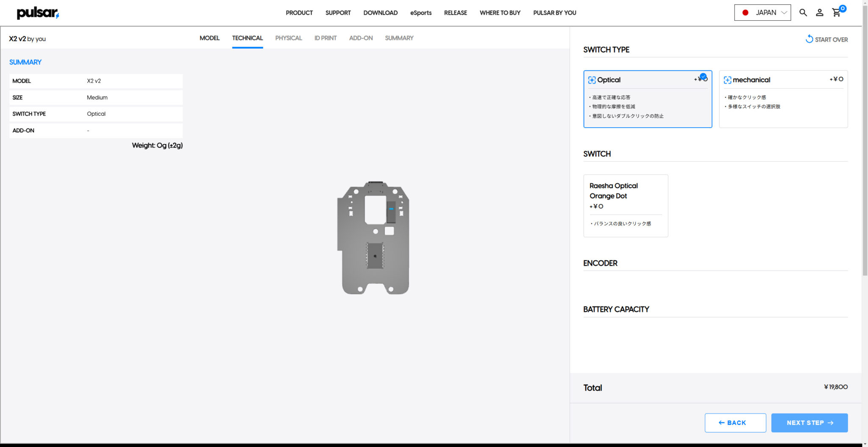The height and width of the screenshot is (447, 868).
Task: Open the SUMMARY tab
Action: pyautogui.click(x=399, y=38)
